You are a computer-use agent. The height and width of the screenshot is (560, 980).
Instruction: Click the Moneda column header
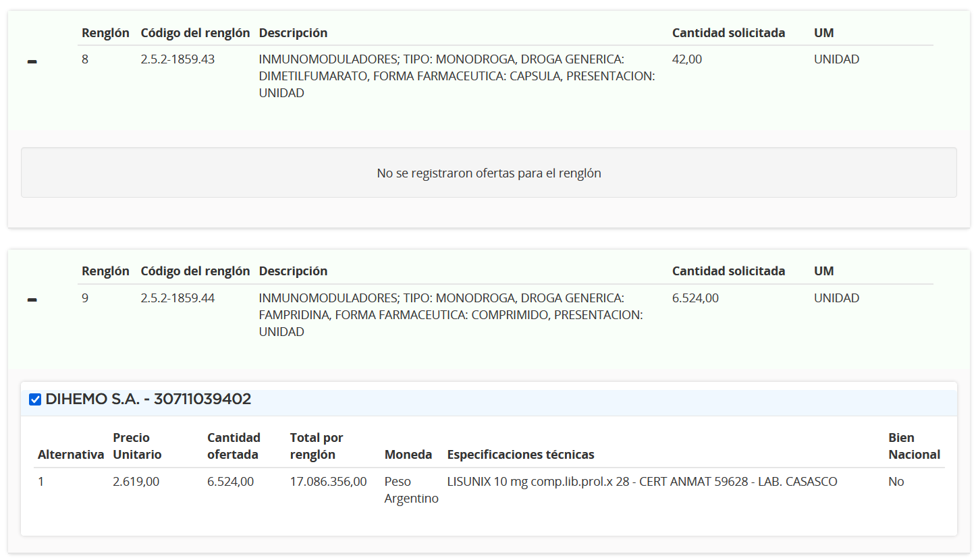(x=408, y=455)
